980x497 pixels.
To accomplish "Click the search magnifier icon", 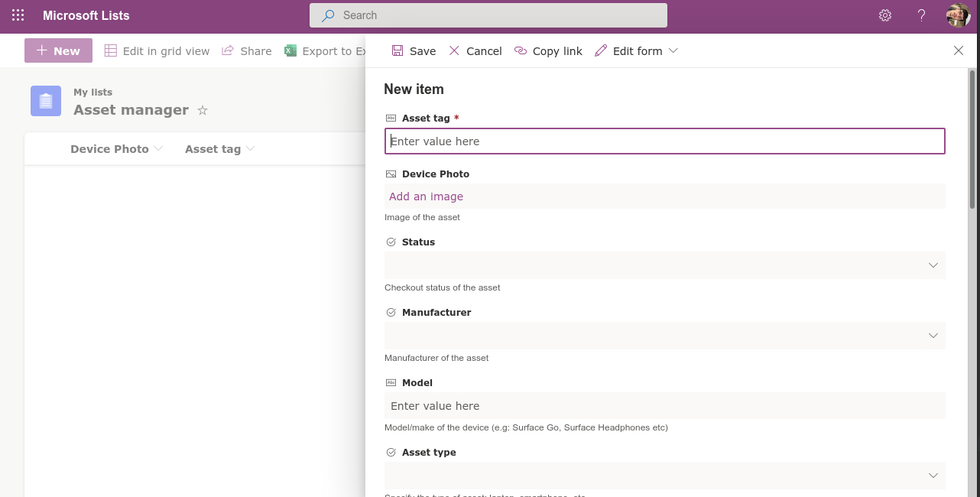I will [x=328, y=15].
